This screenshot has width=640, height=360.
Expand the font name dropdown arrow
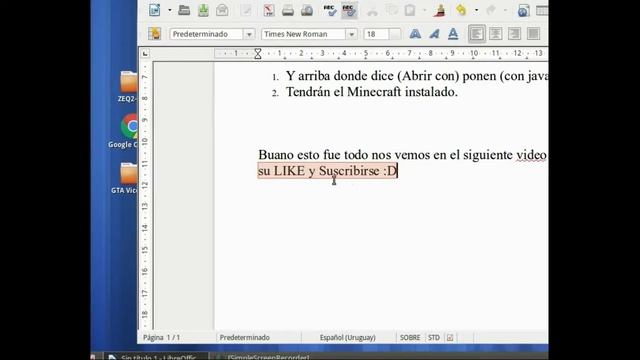click(351, 34)
